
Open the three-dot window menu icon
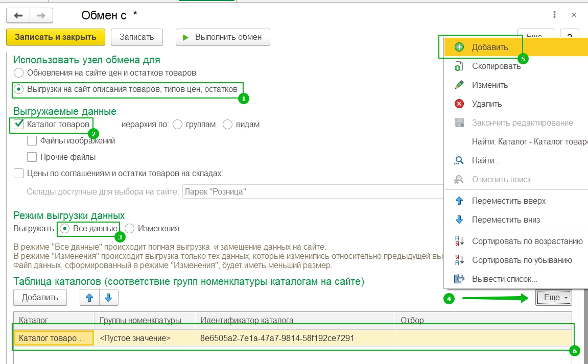(x=555, y=15)
